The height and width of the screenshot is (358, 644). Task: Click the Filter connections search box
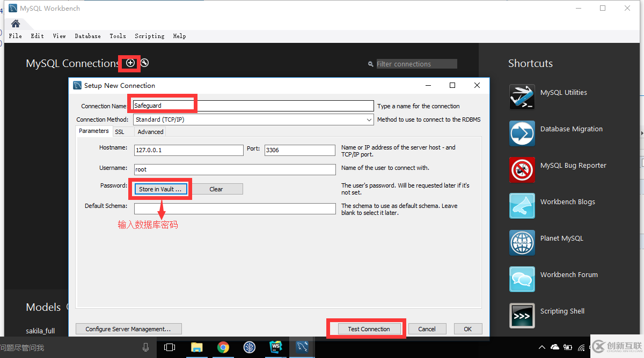click(x=416, y=64)
